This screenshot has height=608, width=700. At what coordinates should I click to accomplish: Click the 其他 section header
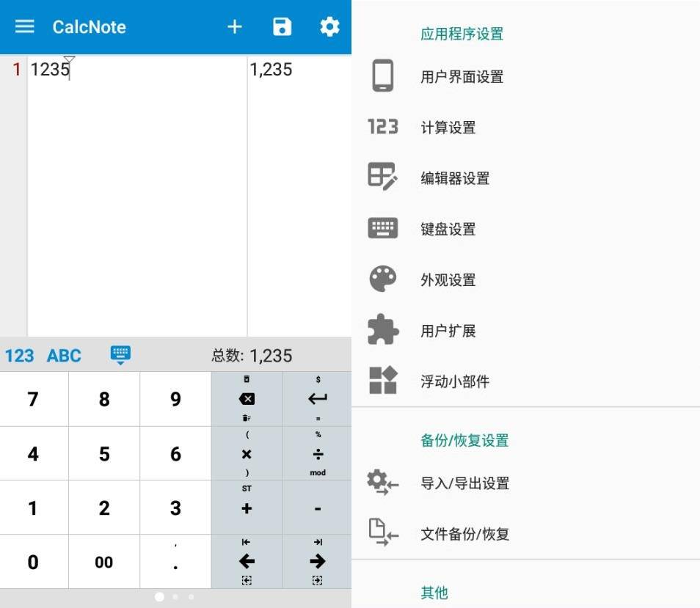point(434,593)
